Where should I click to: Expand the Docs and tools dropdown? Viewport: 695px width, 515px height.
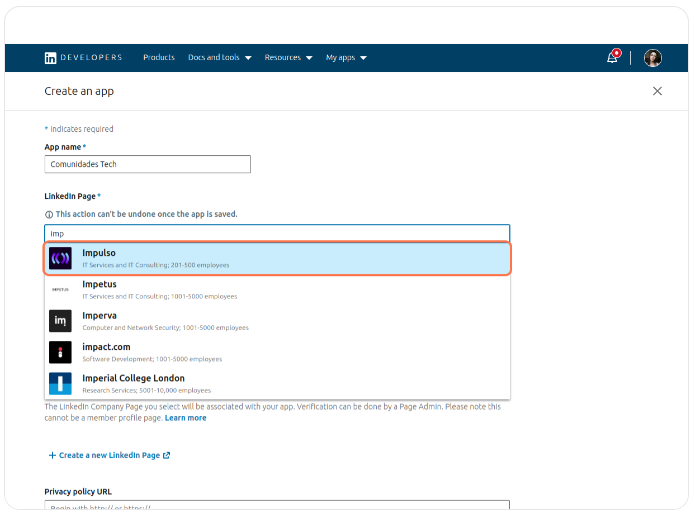(x=219, y=58)
